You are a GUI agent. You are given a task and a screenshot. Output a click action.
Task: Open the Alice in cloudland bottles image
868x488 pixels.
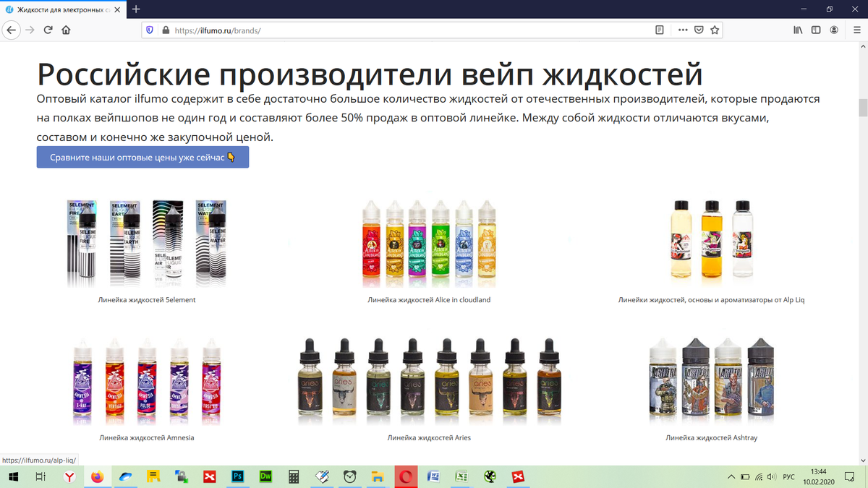429,243
